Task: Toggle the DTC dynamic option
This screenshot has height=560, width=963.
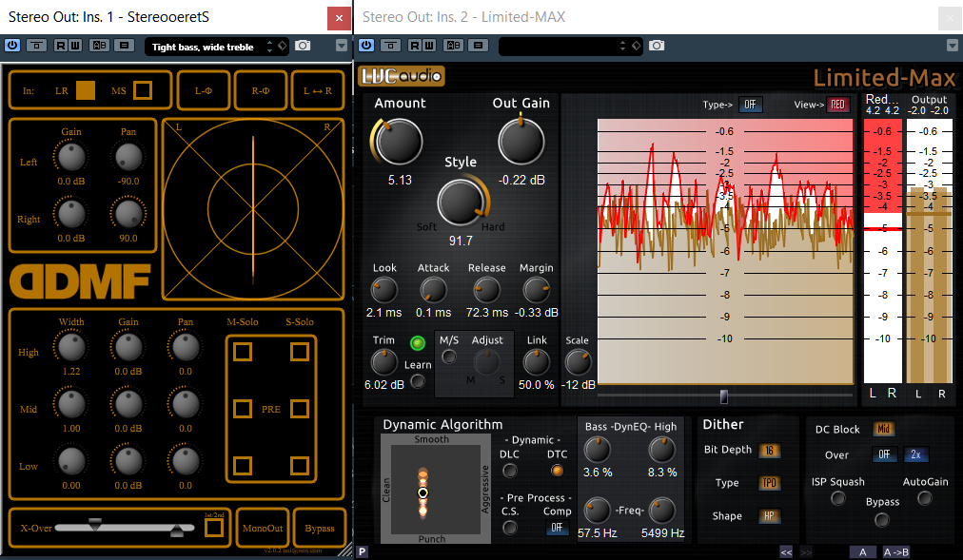Action: click(558, 470)
